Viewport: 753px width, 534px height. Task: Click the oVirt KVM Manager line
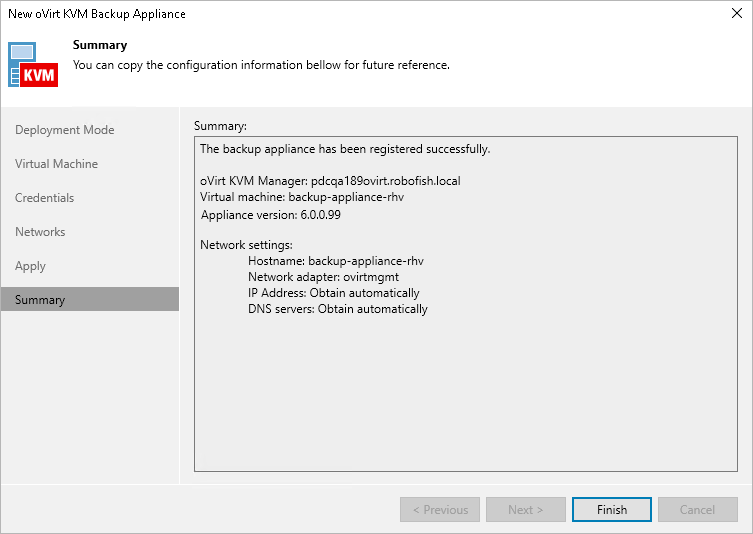(x=330, y=182)
